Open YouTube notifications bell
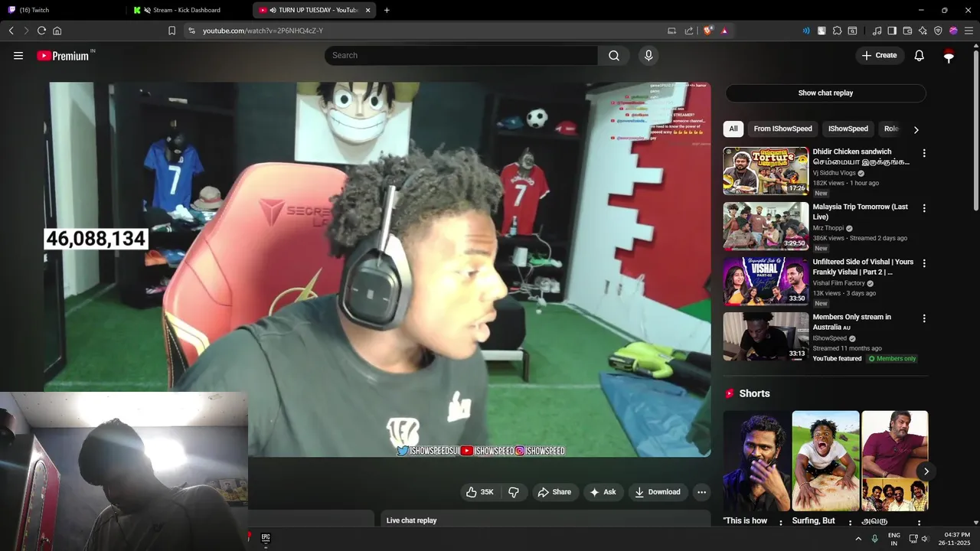Screen dimensions: 980x551 point(920,55)
